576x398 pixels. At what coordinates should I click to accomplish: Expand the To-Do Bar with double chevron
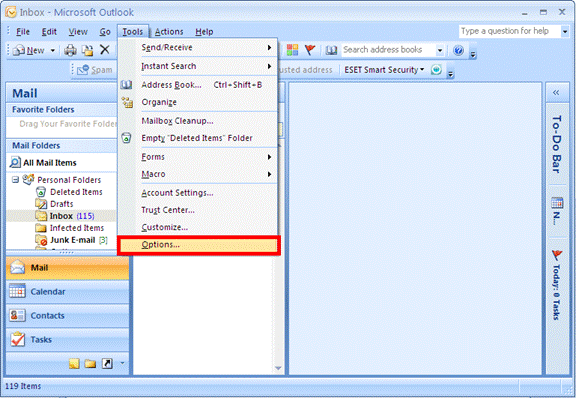[556, 93]
